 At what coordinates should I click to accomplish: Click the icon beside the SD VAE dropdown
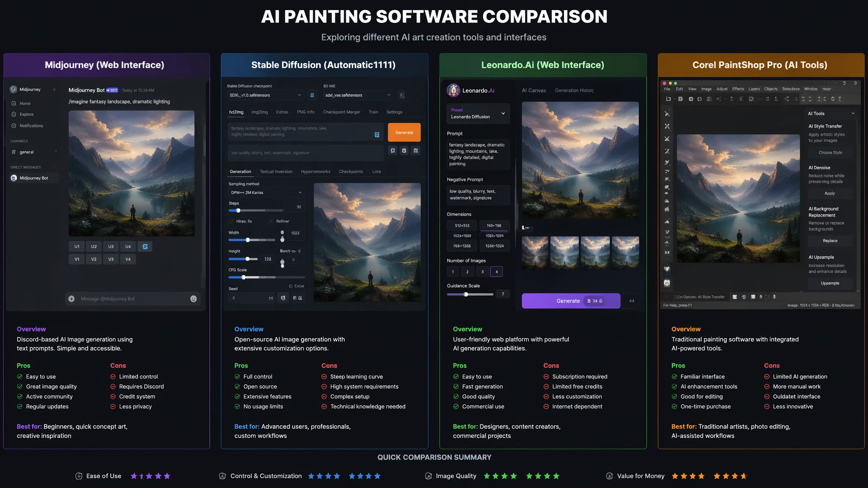[402, 95]
